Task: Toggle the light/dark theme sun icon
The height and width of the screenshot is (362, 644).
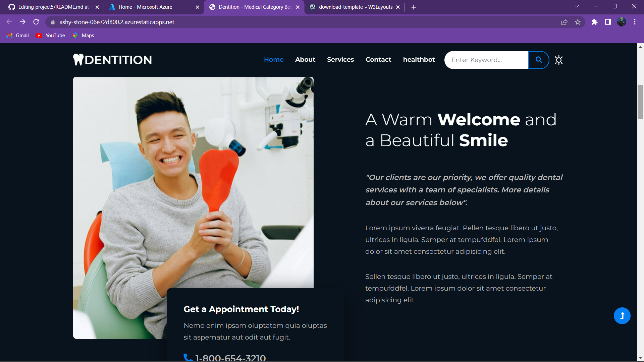Action: pyautogui.click(x=559, y=60)
